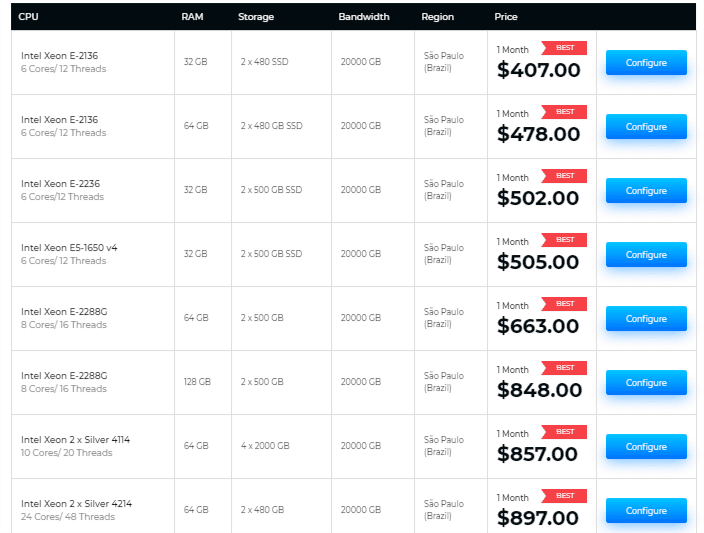Click the RAM column header

[192, 17]
